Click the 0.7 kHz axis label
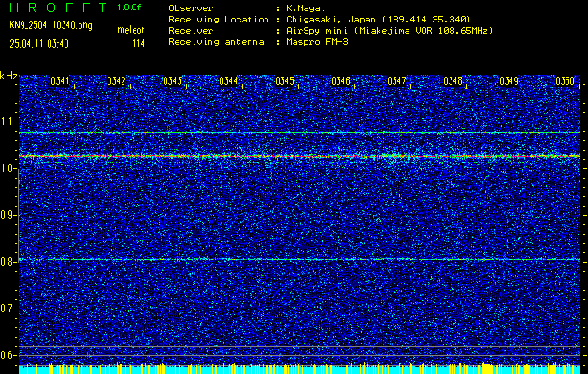The image size is (588, 374). point(7,309)
